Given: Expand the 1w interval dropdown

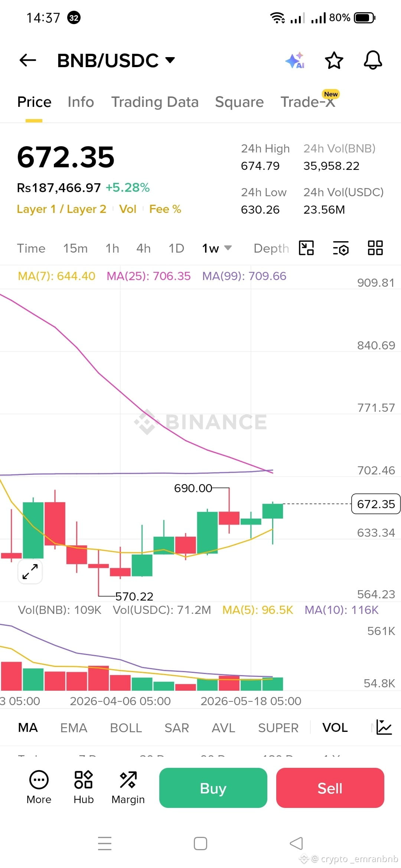Looking at the screenshot, I should (x=217, y=248).
